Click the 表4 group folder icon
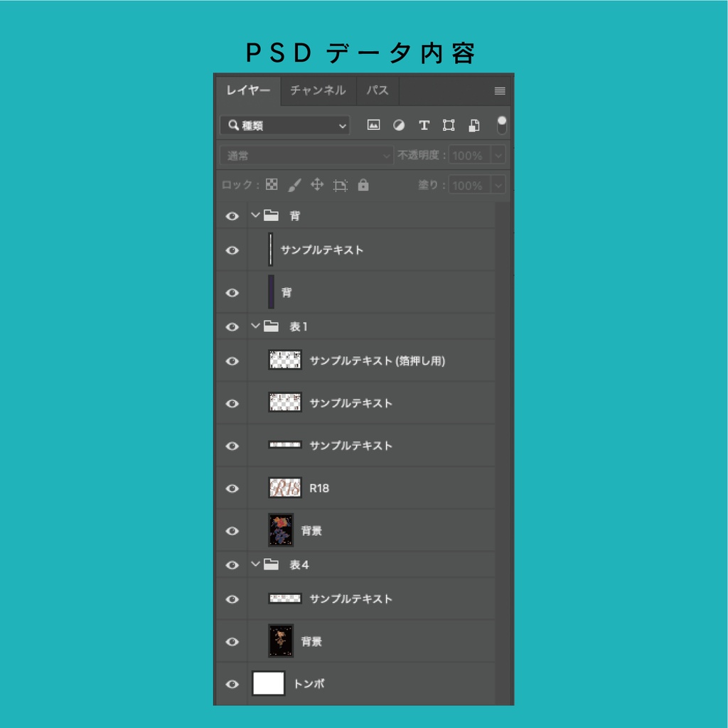This screenshot has width=728, height=728. [x=271, y=564]
